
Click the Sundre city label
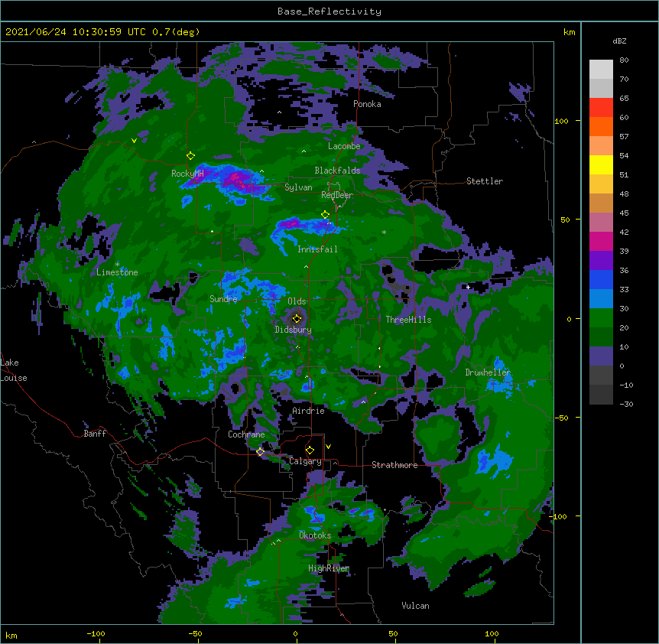[x=223, y=299]
